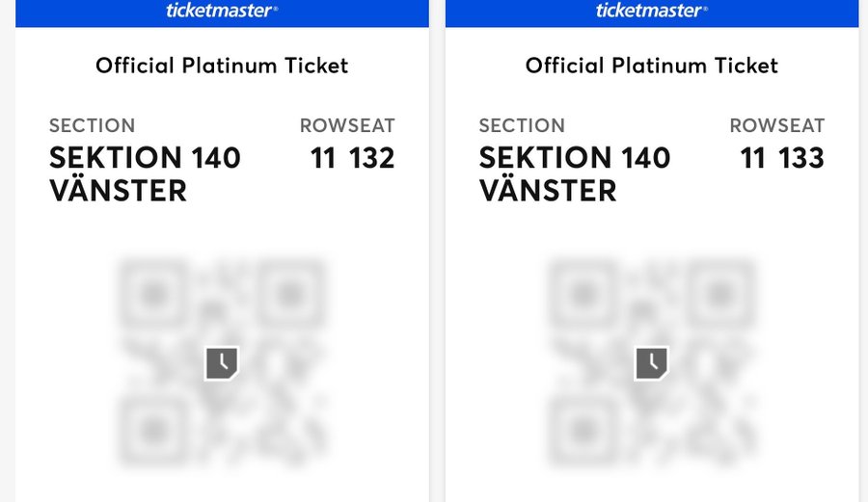Click the clock icon on seat 133 ticket
The width and height of the screenshot is (868, 502).
[652, 363]
